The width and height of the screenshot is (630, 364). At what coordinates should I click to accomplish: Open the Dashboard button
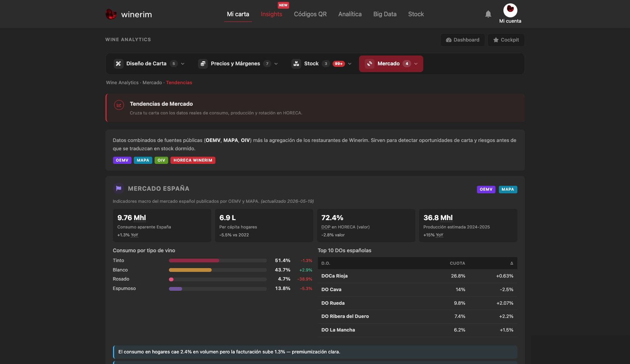click(x=463, y=40)
